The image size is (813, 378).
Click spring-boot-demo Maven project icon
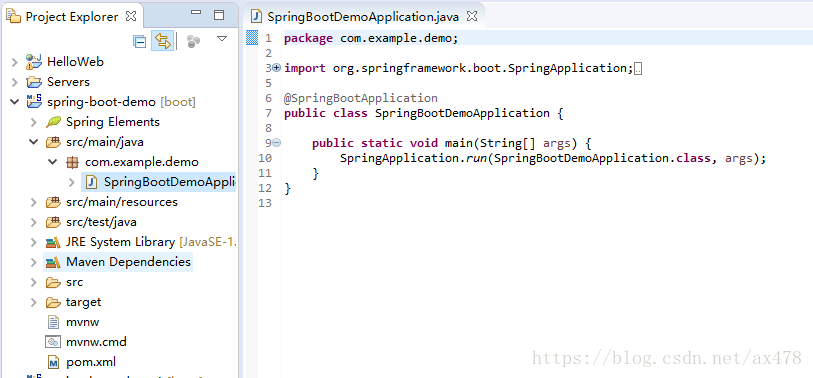click(x=34, y=101)
